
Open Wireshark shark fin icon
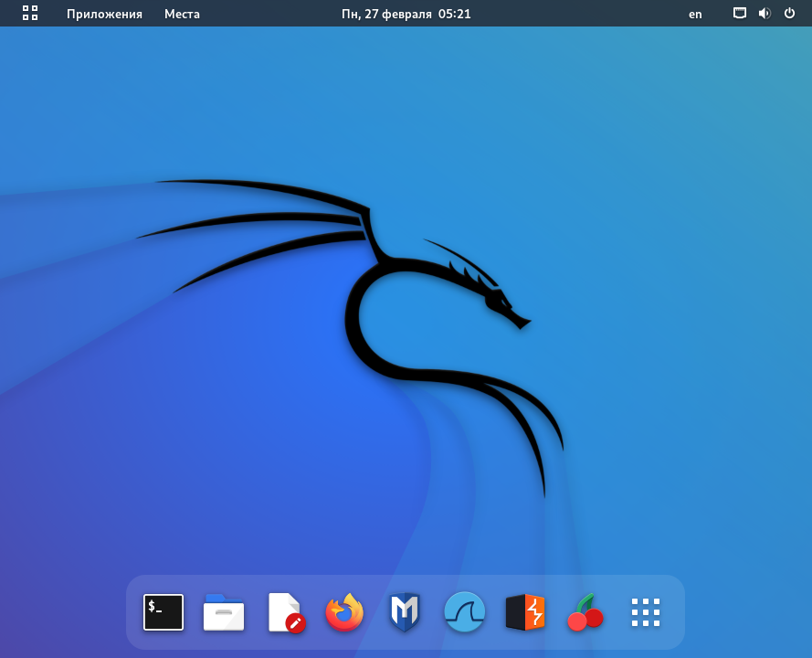coord(464,612)
